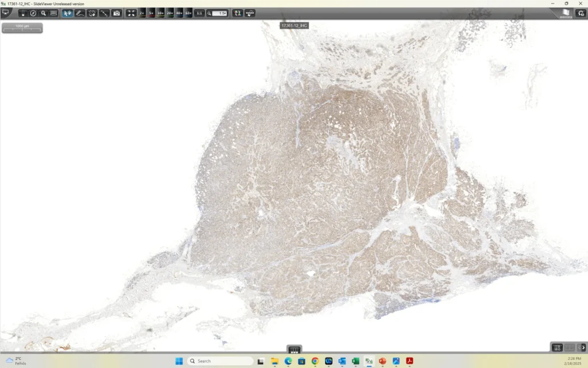The height and width of the screenshot is (368, 588).
Task: Click the 1000 µm scale bar
Action: 22,28
